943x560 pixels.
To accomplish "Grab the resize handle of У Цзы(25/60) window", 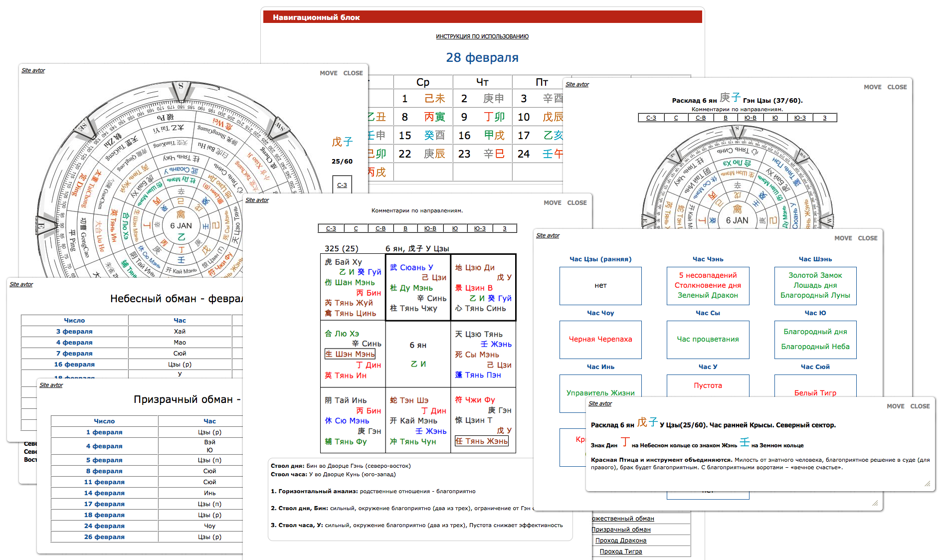I will [x=928, y=484].
